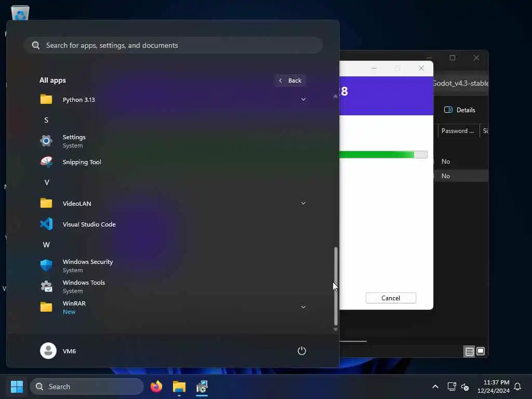The height and width of the screenshot is (399, 532).
Task: Cancel the installer progress dialog
Action: (391, 298)
